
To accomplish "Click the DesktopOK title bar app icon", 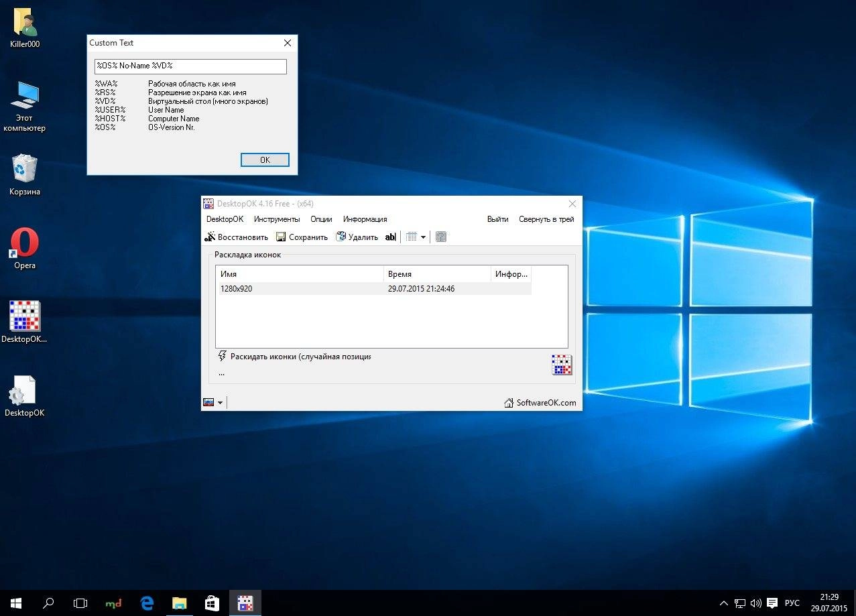I will pyautogui.click(x=209, y=204).
